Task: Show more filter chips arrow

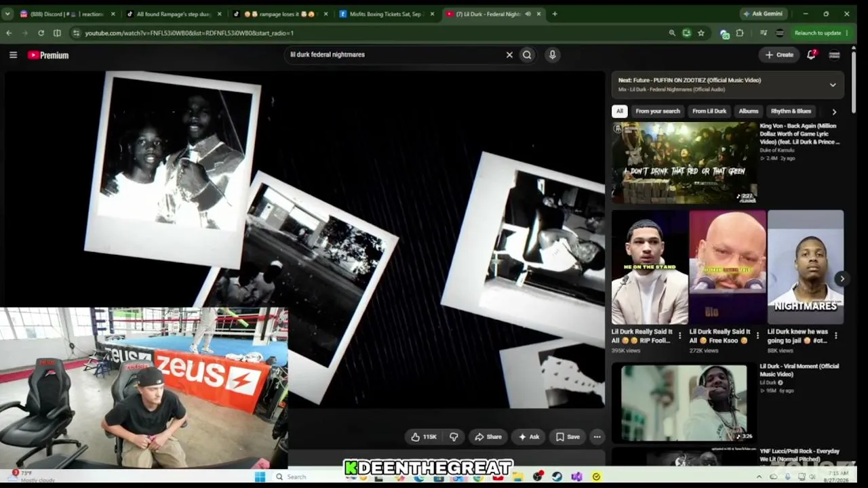Action: coord(834,111)
